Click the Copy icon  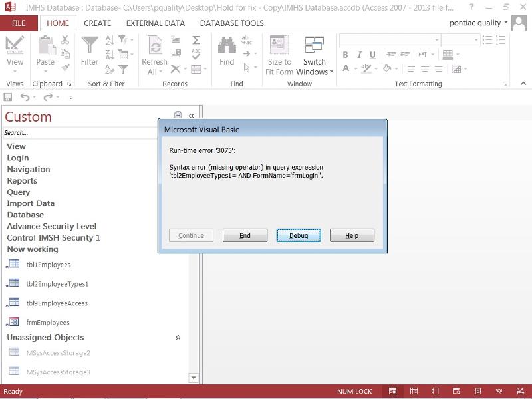(x=65, y=53)
